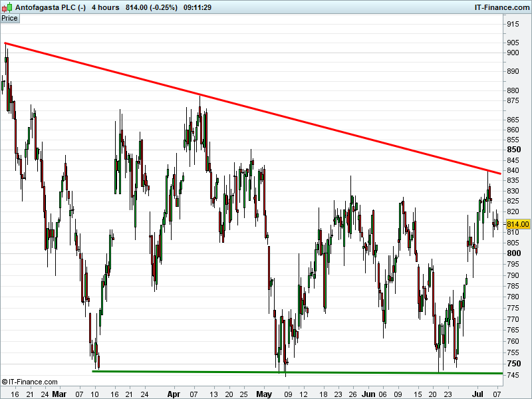This screenshot has width=532, height=399.
Task: Select the red descending trendline
Action: tap(253, 108)
